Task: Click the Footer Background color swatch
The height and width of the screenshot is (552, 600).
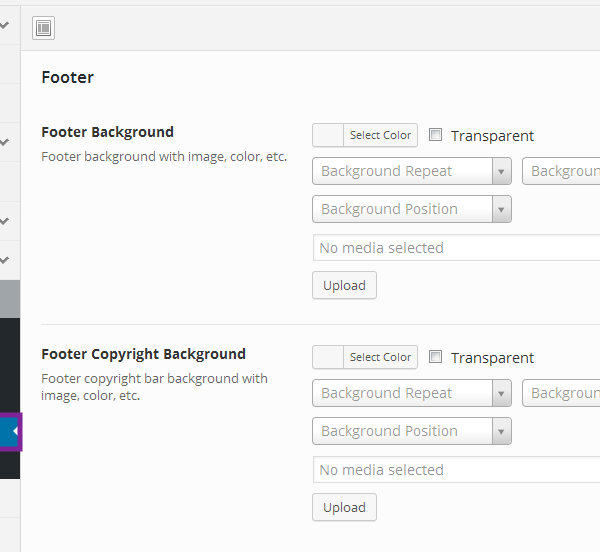Action: pyautogui.click(x=328, y=135)
